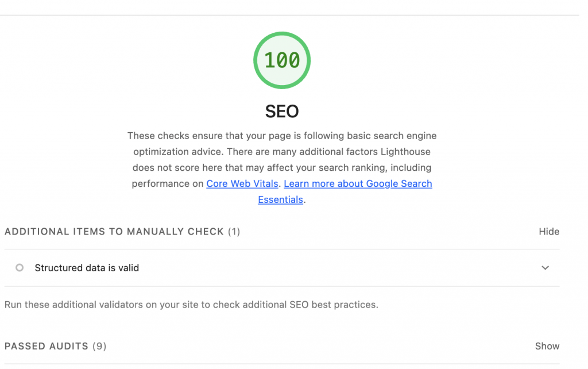This screenshot has width=588, height=369.
Task: Click the "Essentials" link text
Action: click(280, 200)
